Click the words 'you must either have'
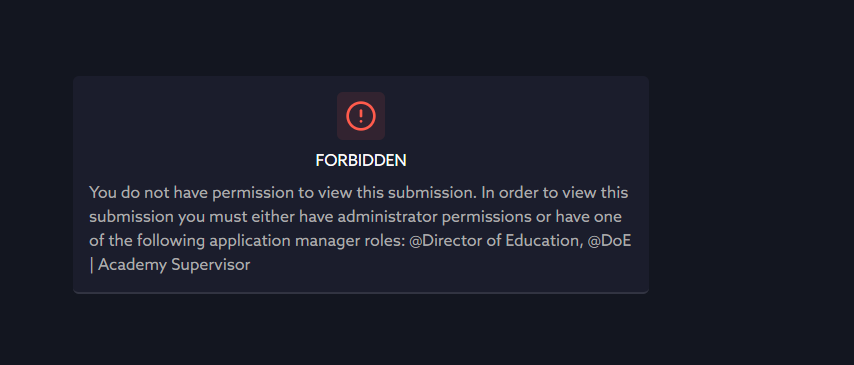This screenshot has width=854, height=365. point(256,217)
